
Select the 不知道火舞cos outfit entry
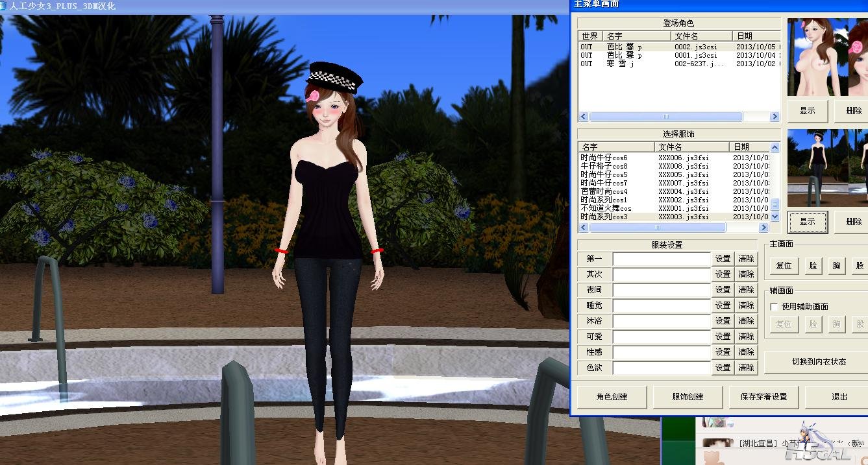coord(606,208)
